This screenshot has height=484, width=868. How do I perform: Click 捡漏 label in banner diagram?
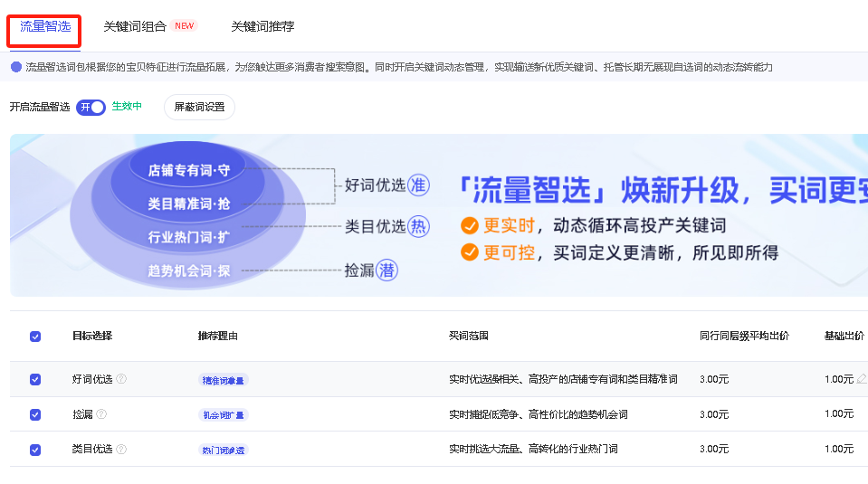[x=359, y=270]
